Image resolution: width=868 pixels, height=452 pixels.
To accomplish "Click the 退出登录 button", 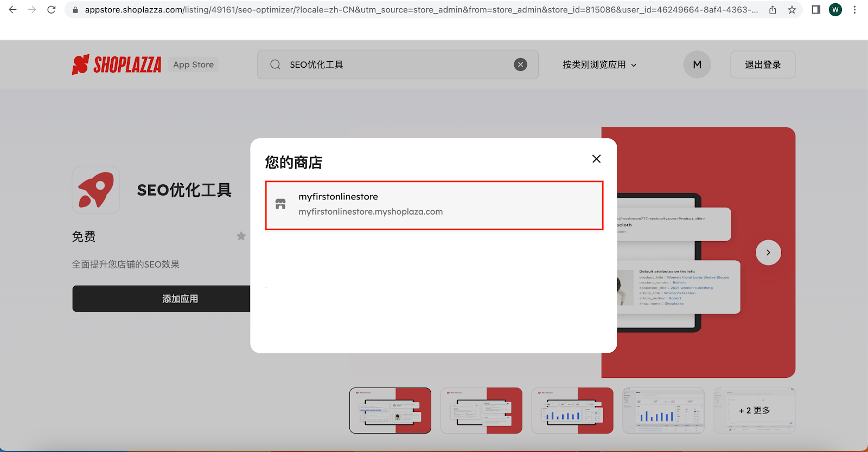I will [x=763, y=64].
